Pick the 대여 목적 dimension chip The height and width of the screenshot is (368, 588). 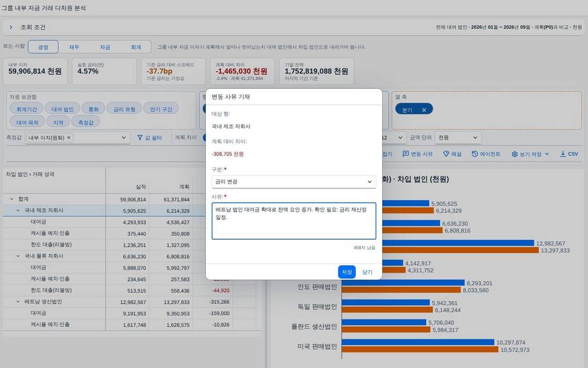(27, 122)
